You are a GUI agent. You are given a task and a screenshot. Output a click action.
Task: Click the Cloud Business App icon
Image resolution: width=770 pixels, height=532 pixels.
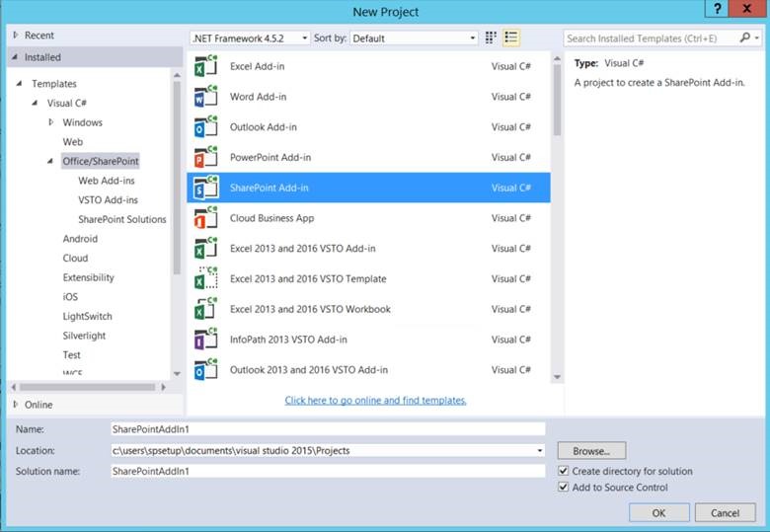[205, 218]
